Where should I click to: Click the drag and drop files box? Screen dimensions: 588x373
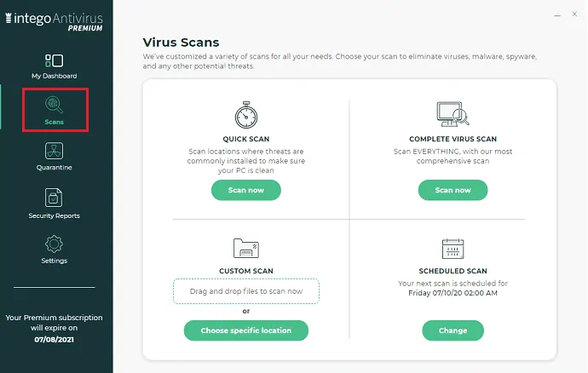(x=246, y=291)
